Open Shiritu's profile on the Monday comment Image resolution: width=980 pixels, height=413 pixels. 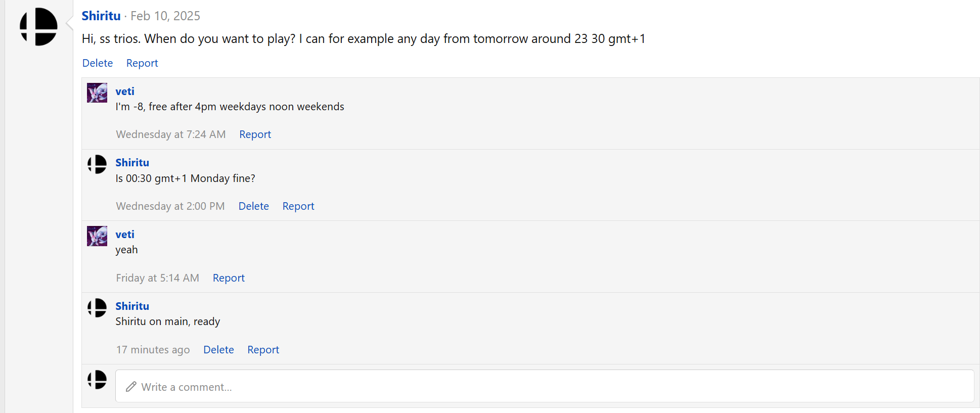[132, 163]
